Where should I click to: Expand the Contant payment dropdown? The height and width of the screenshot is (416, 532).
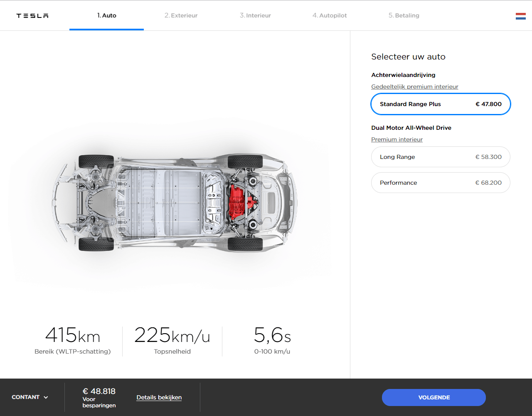[x=30, y=397]
